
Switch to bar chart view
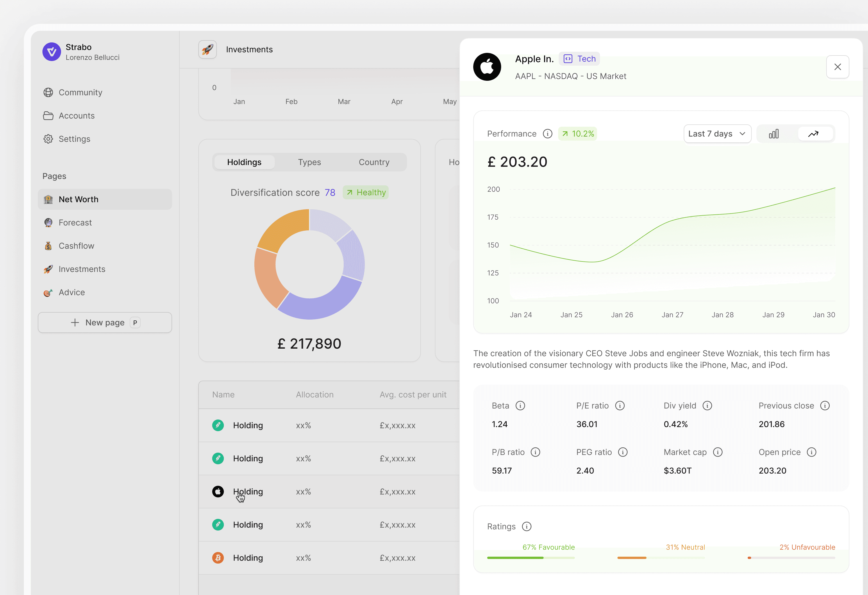coord(774,134)
